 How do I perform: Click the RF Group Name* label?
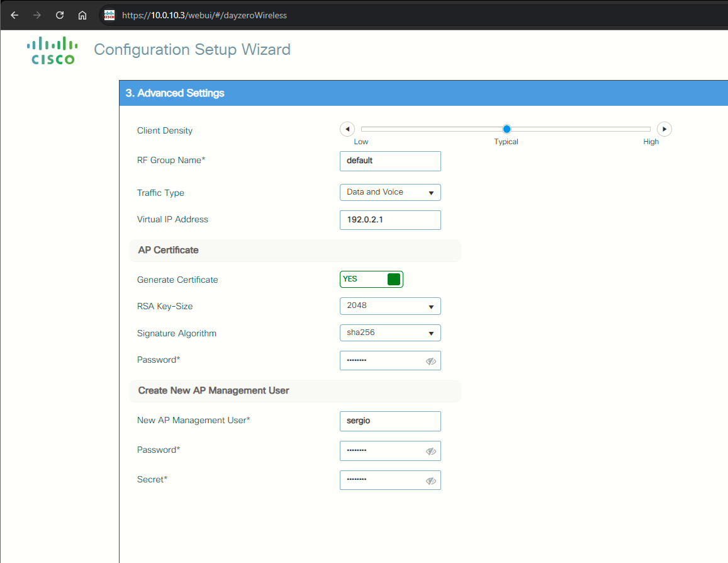point(171,160)
